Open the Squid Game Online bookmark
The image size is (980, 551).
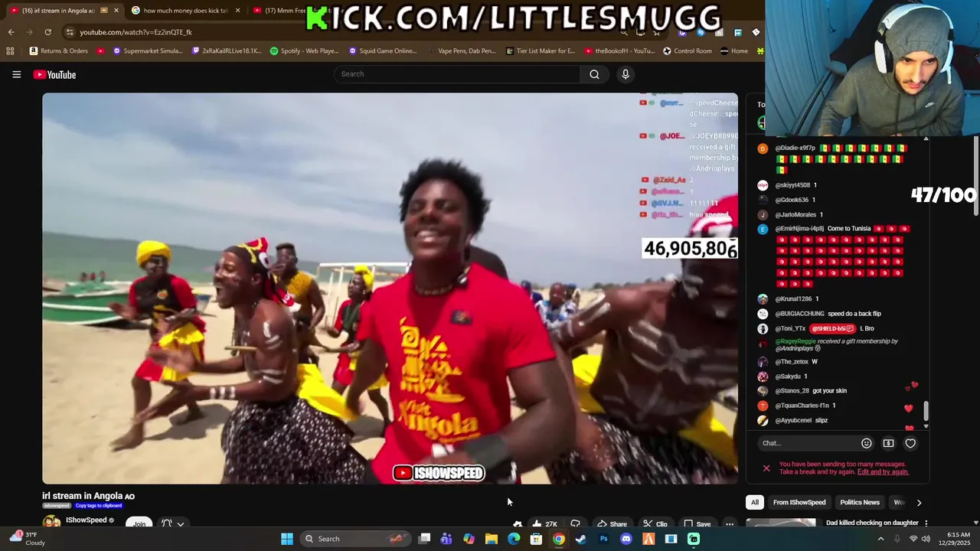[383, 51]
